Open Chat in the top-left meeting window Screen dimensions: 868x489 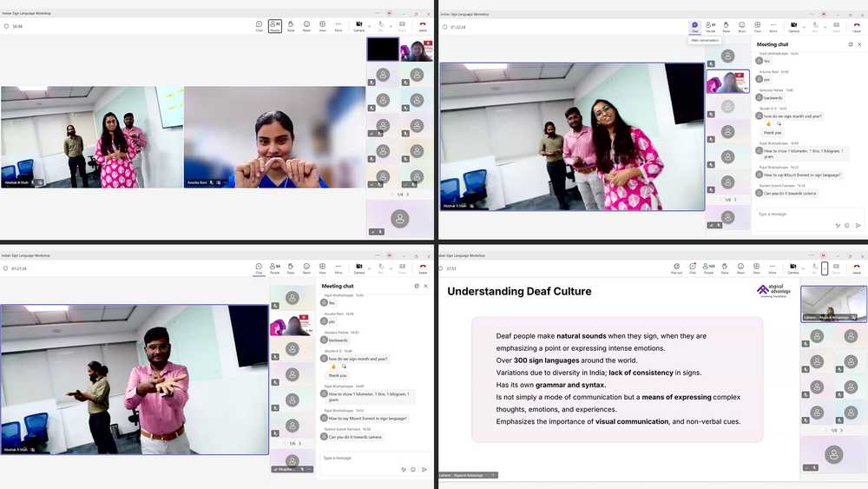point(259,26)
